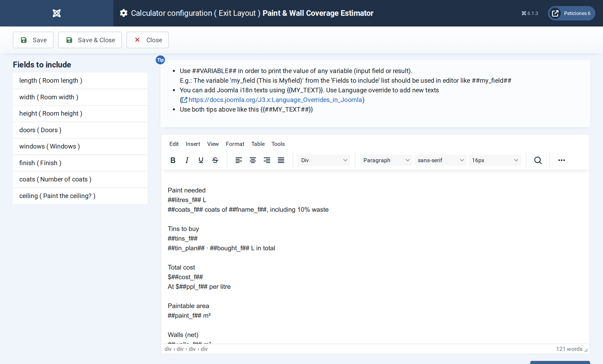
Task: Click '$##cost_f##' line in editor
Action: pos(185,277)
